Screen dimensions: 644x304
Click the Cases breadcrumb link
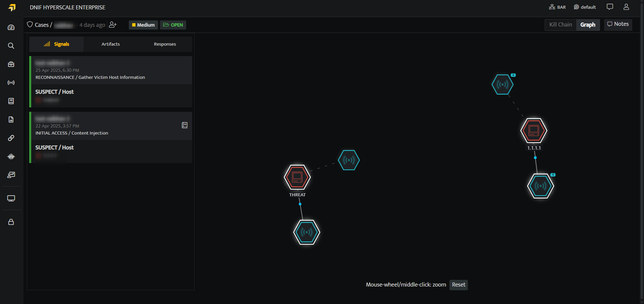click(x=42, y=25)
